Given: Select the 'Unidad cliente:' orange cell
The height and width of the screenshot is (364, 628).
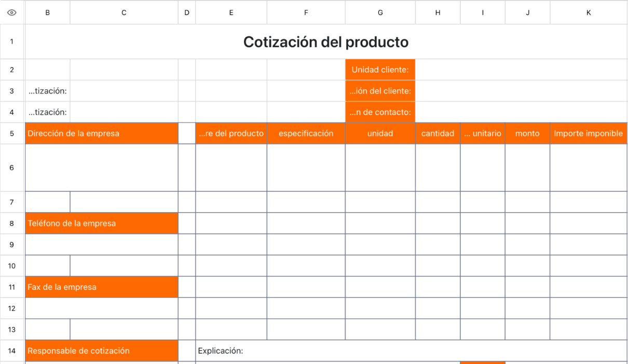Looking at the screenshot, I should [x=380, y=69].
